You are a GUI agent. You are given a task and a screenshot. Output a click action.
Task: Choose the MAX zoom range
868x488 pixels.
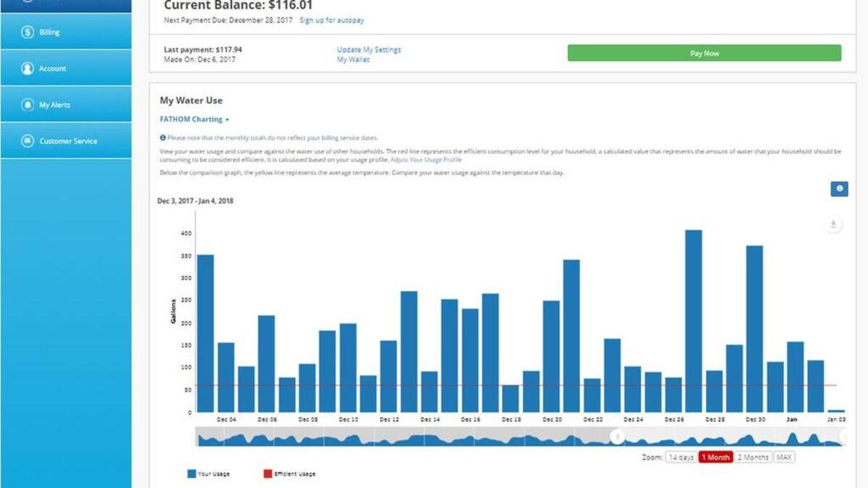pyautogui.click(x=783, y=457)
